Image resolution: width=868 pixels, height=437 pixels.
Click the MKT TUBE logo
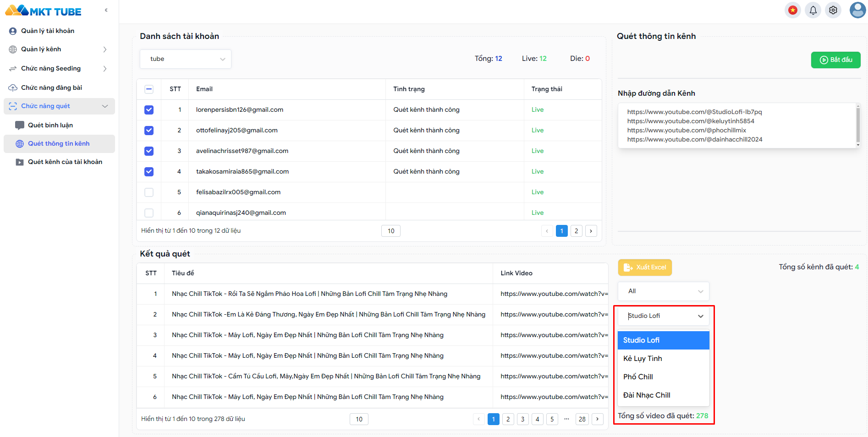[x=43, y=11]
